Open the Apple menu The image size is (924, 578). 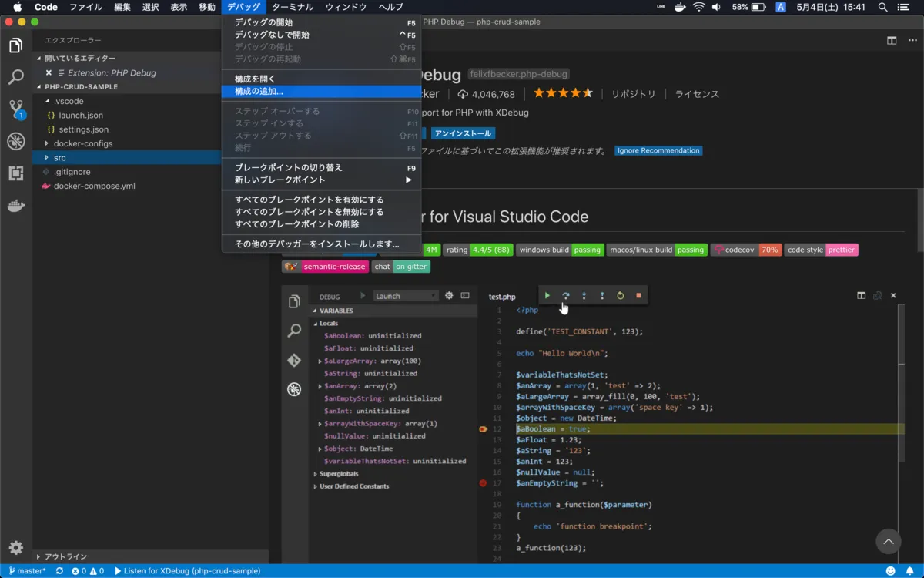click(17, 7)
